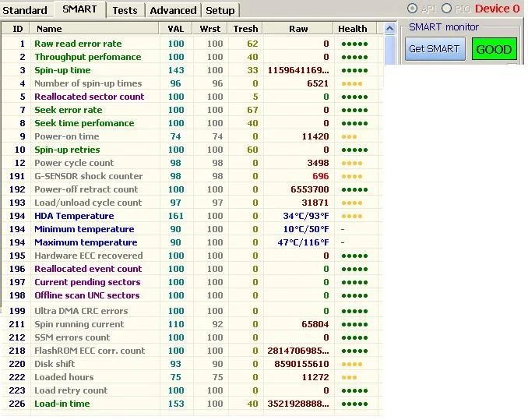Click health dots for Raw read error rate
Screen dimensions: 528x420
click(354, 44)
